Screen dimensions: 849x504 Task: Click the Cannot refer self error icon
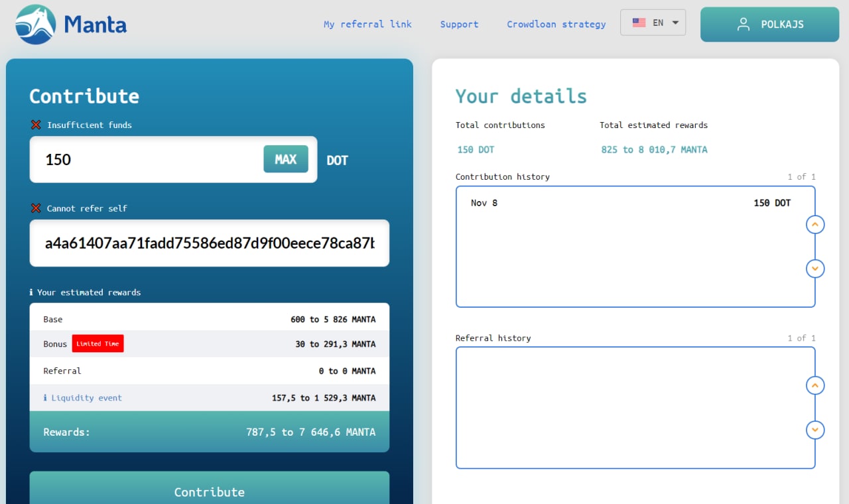[x=36, y=208]
